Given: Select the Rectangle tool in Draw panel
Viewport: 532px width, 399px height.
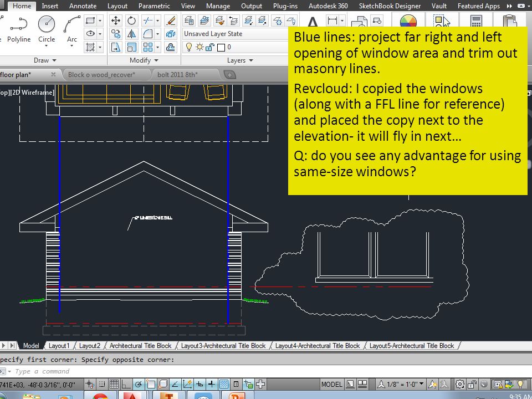Looking at the screenshot, I should coord(90,21).
